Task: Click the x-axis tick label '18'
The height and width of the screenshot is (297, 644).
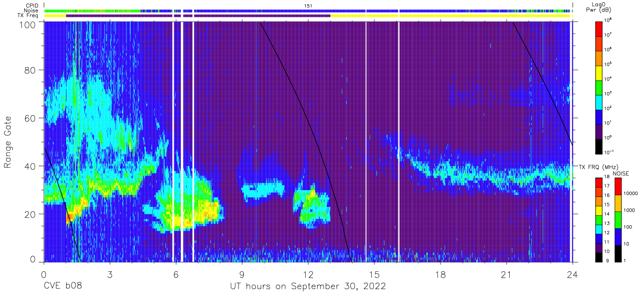Action: click(x=441, y=274)
